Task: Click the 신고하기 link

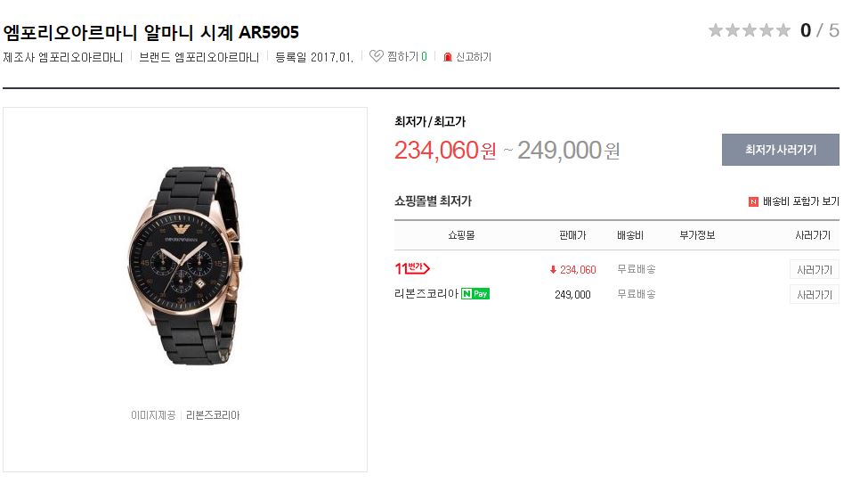Action: [x=474, y=57]
